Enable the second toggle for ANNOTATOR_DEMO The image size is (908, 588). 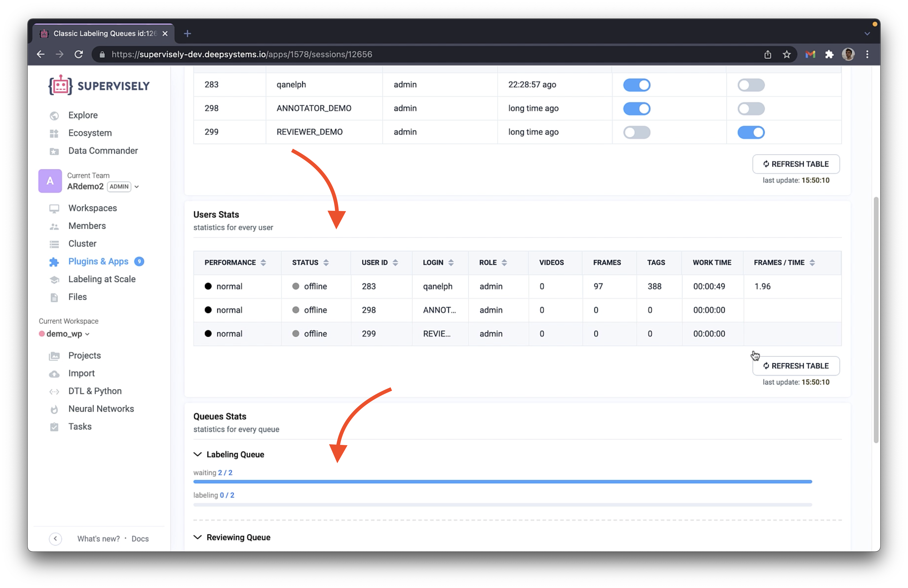751,109
